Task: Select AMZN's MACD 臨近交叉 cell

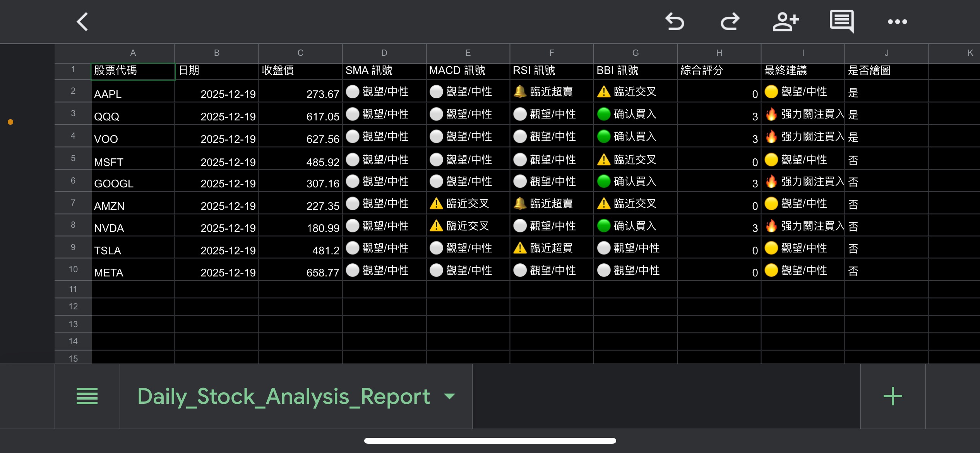Action: tap(468, 203)
